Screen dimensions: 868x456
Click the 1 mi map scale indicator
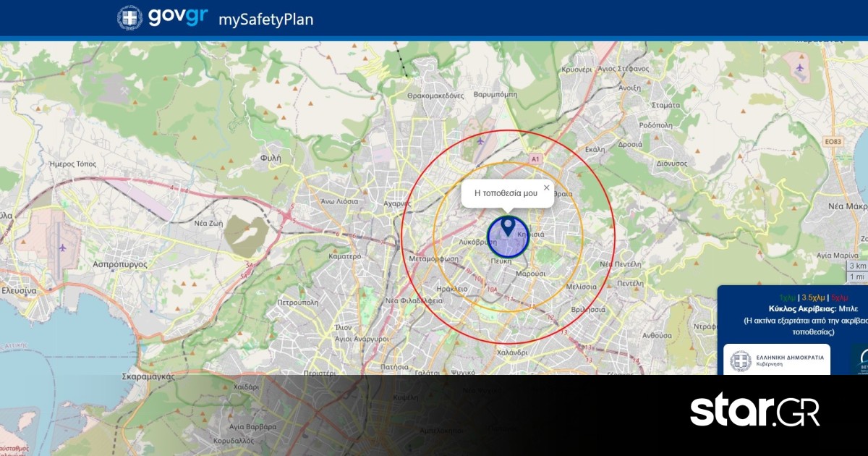[x=857, y=276]
